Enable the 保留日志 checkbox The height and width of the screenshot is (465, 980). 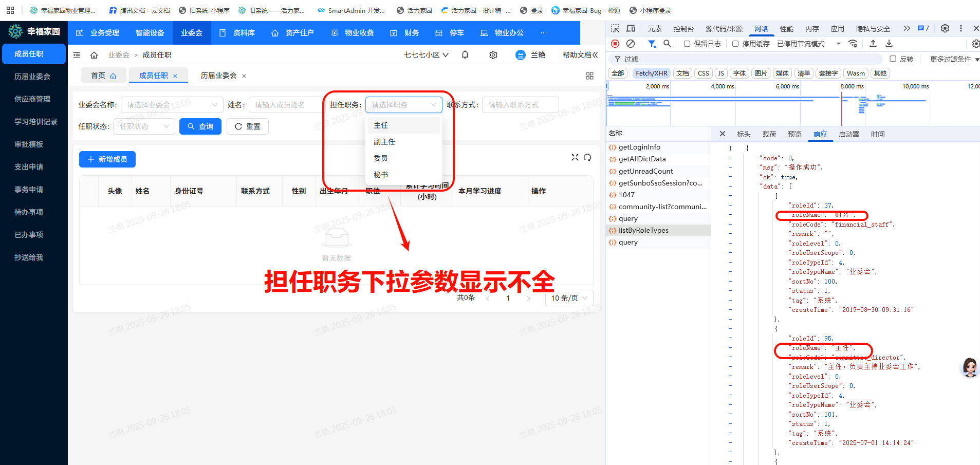687,44
